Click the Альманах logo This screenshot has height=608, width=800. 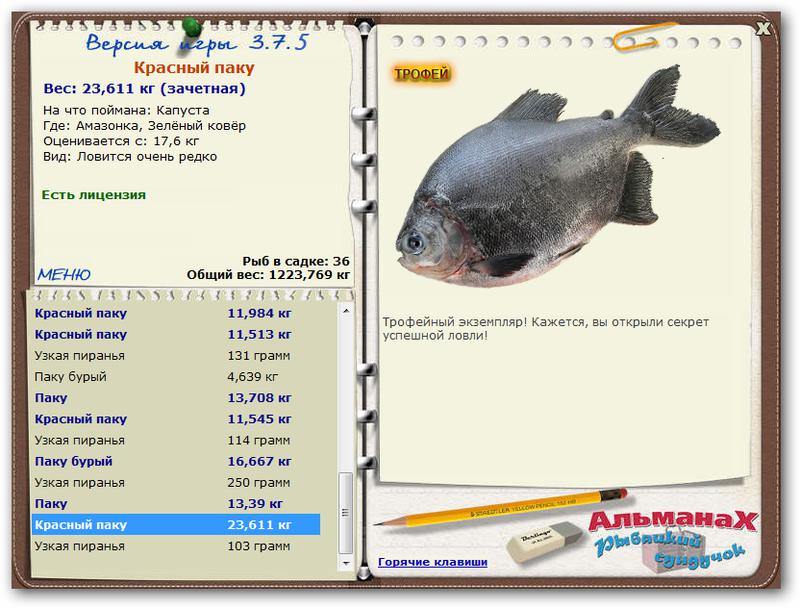[x=672, y=520]
